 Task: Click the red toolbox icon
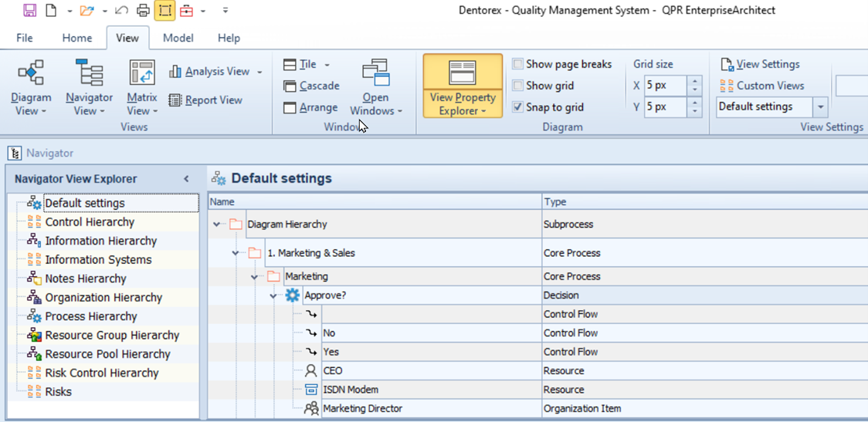click(x=187, y=10)
